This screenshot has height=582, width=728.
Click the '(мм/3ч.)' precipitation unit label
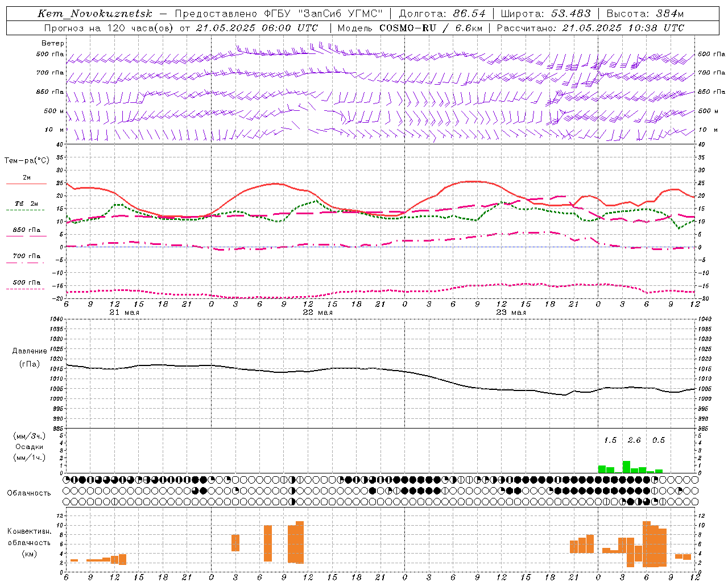[30, 436]
